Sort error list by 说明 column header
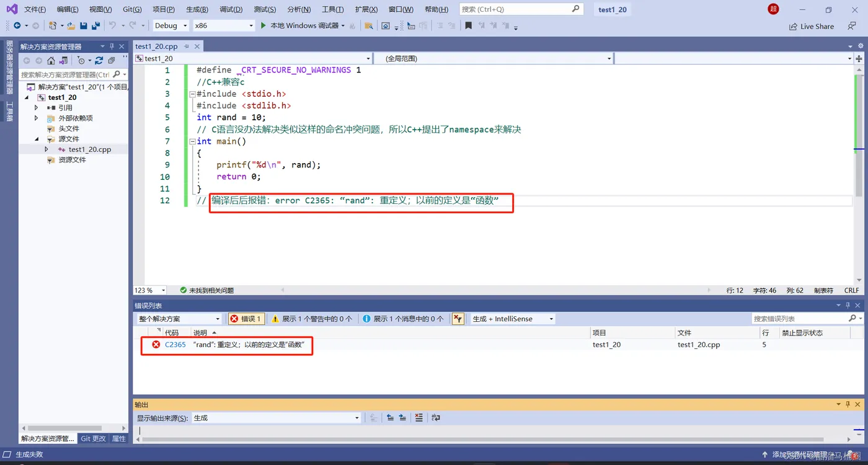The image size is (868, 465). pyautogui.click(x=200, y=333)
